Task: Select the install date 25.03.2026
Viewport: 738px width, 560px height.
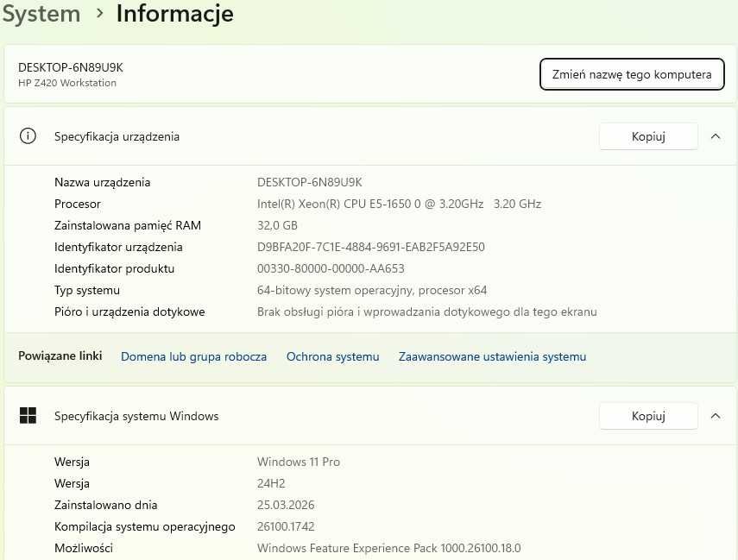Action: coord(286,505)
